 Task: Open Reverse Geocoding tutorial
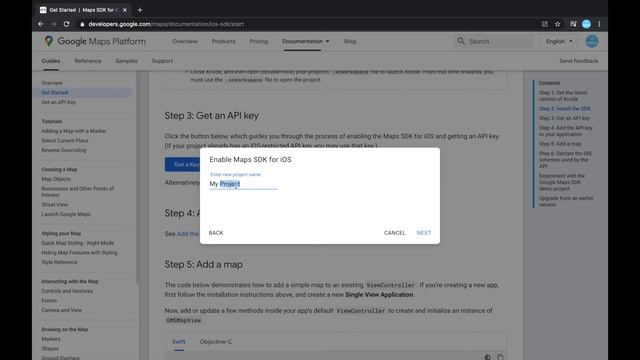64,150
